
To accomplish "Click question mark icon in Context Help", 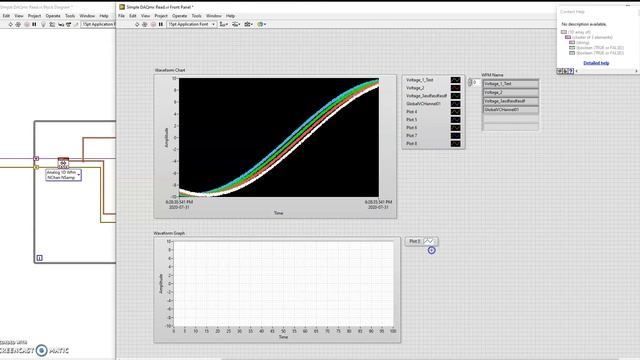I will click(x=571, y=71).
